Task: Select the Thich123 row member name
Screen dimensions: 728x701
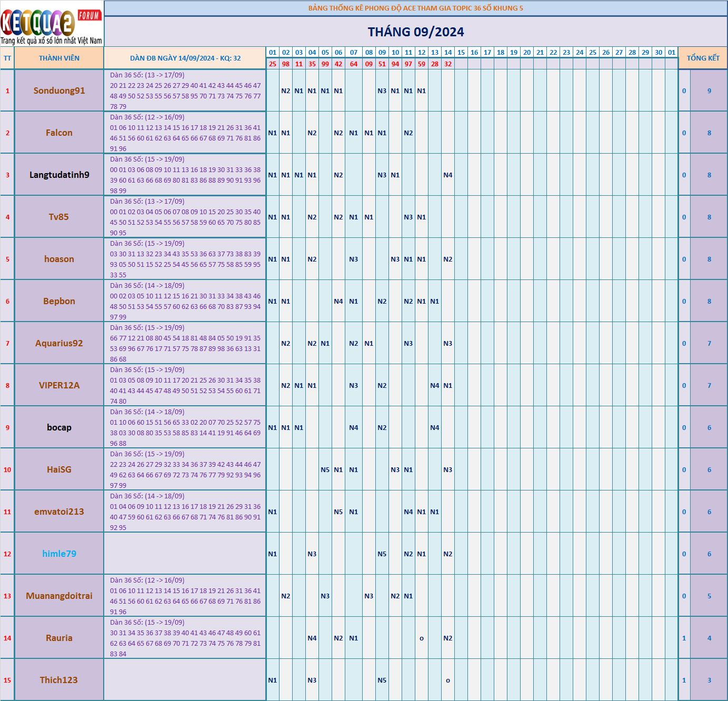Action: click(59, 680)
